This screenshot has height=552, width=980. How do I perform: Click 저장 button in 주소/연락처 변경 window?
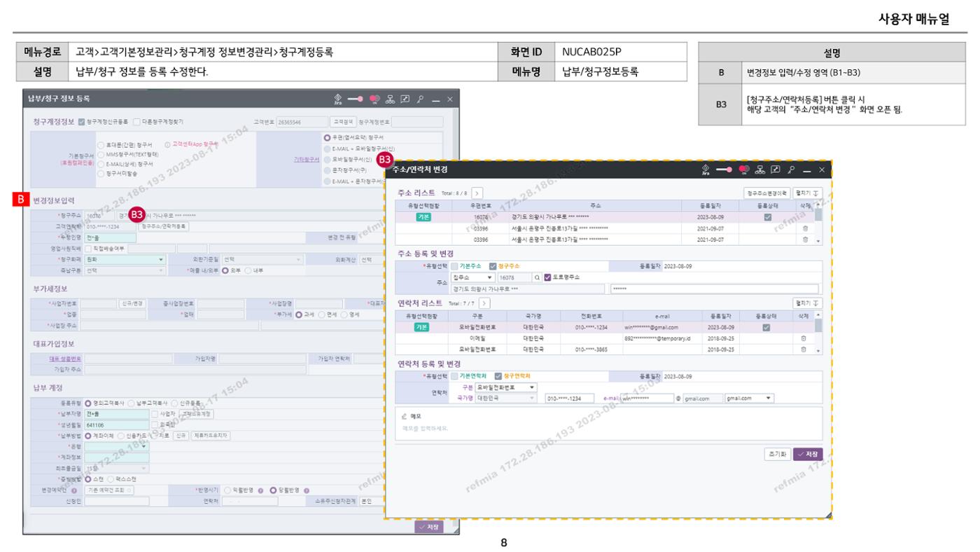click(x=808, y=453)
